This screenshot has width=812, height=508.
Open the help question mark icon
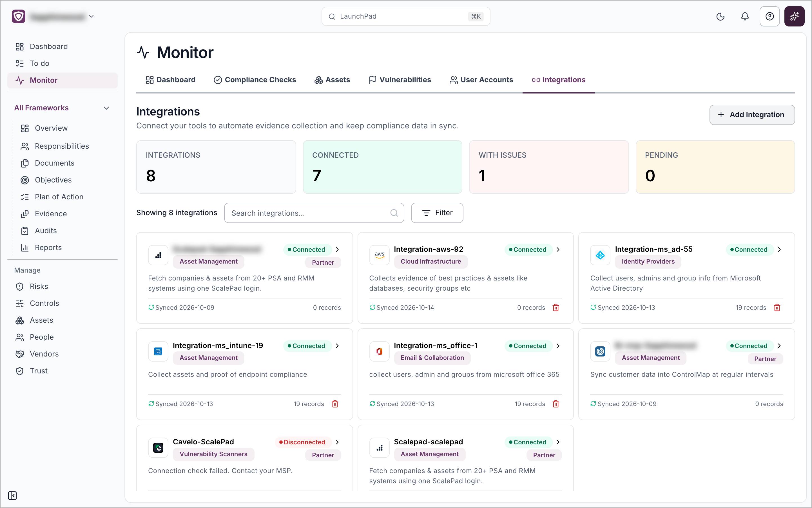point(769,16)
